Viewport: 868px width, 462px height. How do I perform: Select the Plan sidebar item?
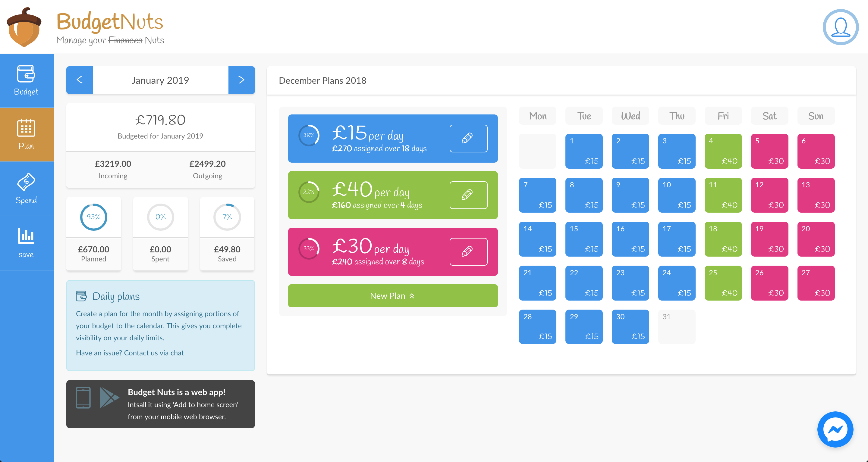(27, 135)
